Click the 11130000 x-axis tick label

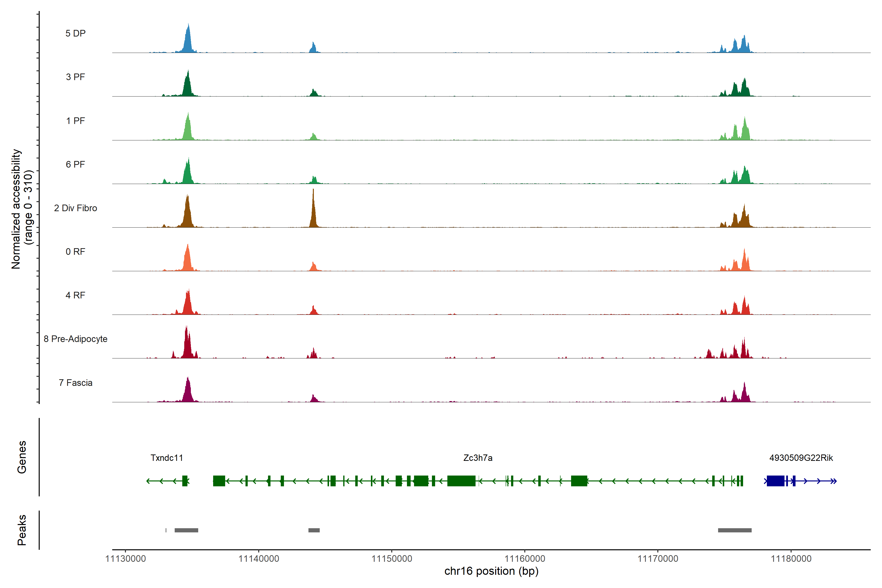125,559
